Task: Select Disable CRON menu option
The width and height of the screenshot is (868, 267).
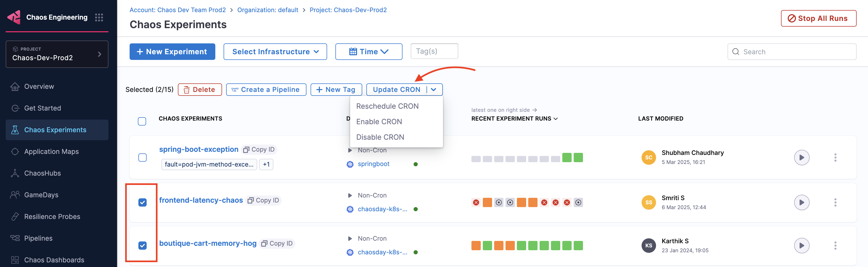Action: [380, 137]
